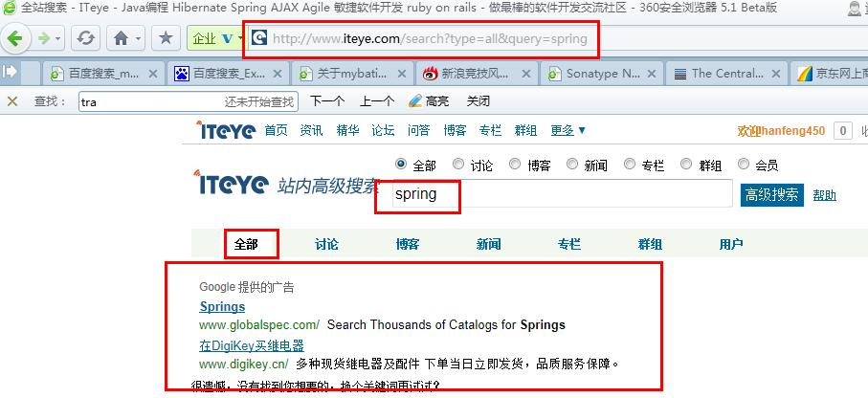Open the browser home page icon
The image size is (868, 398).
pos(121,38)
